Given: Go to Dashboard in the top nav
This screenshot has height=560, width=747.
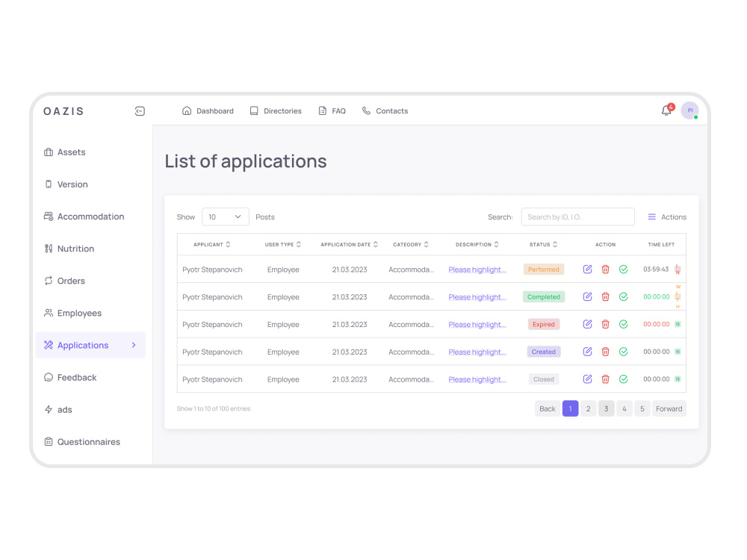Looking at the screenshot, I should pos(208,111).
